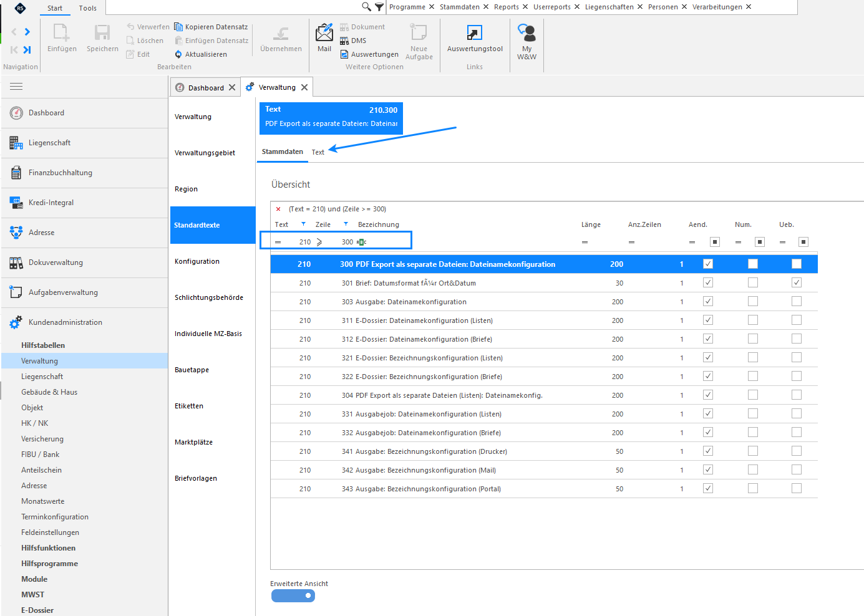Click the Übernehmen icon
Screen dimensions: 864x616
281,33
